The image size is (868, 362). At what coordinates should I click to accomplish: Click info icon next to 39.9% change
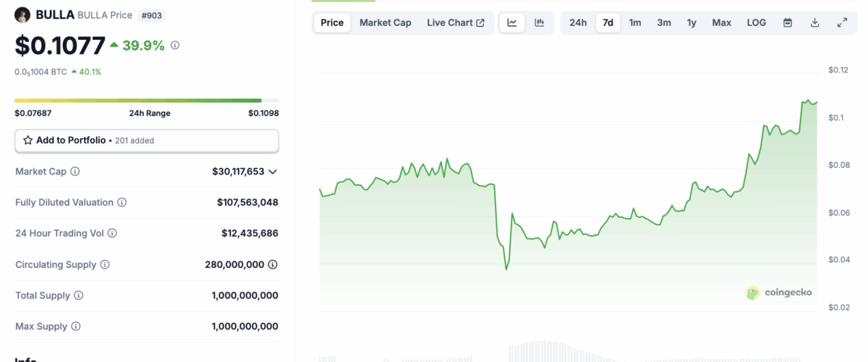point(175,46)
